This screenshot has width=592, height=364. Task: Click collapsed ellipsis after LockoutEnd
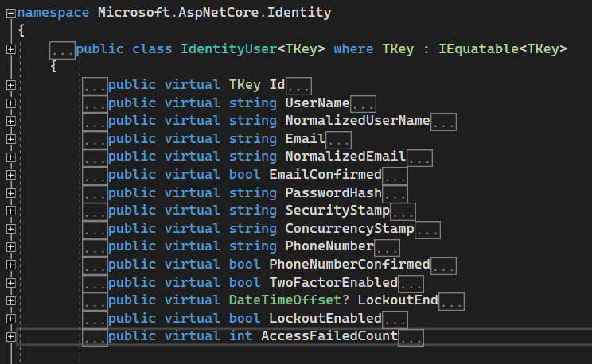pos(451,302)
